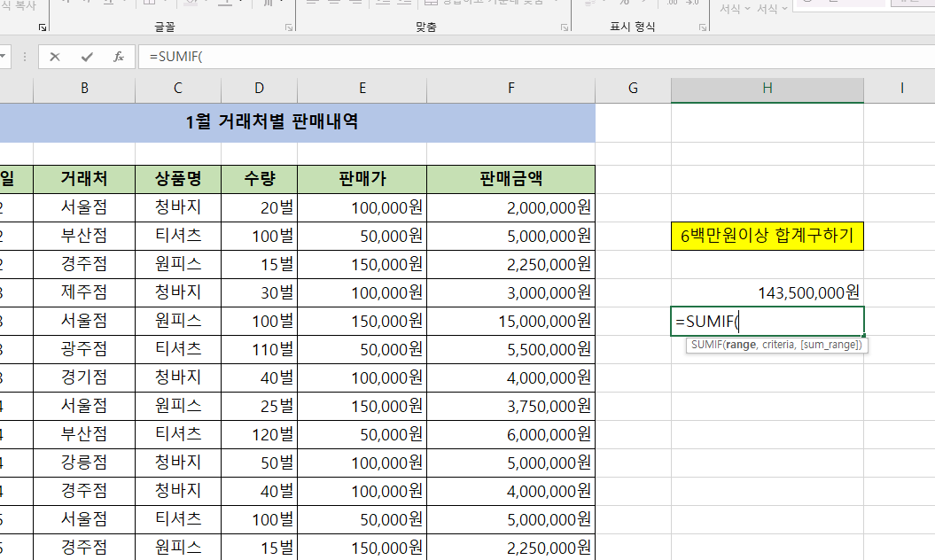Click the criteria argument in SUMIF tooltip
935x560 pixels.
coord(778,345)
